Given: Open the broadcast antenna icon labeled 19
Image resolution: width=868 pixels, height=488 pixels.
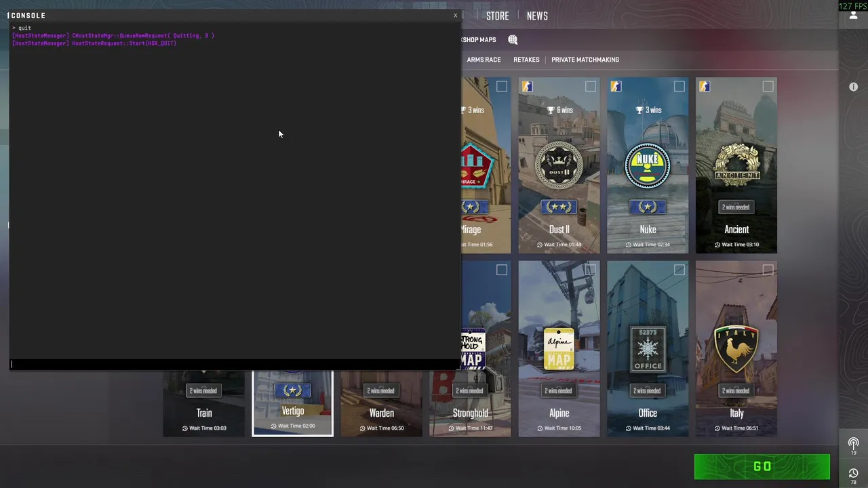Looking at the screenshot, I should 853,445.
